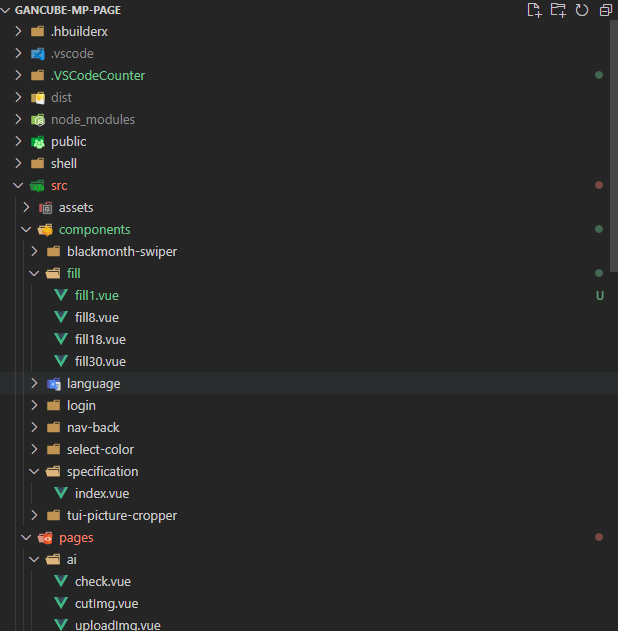Click the open ai folder icon
The image size is (618, 631).
[53, 559]
